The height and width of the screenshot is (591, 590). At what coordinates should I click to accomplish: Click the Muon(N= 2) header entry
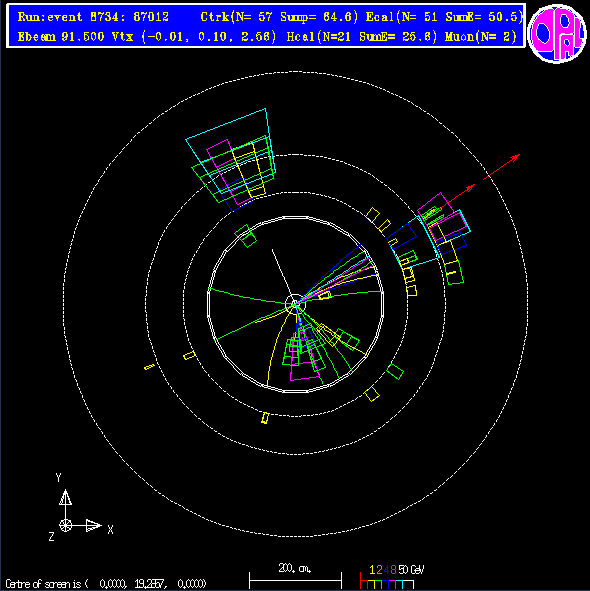coord(481,37)
